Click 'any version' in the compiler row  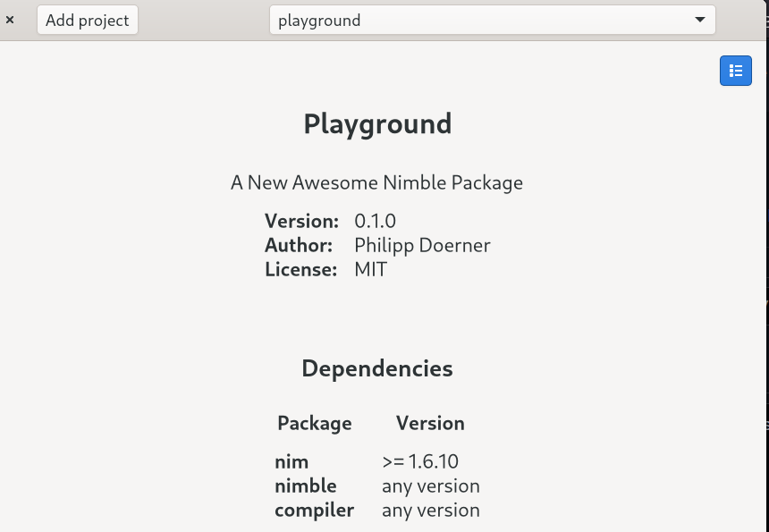(x=431, y=511)
